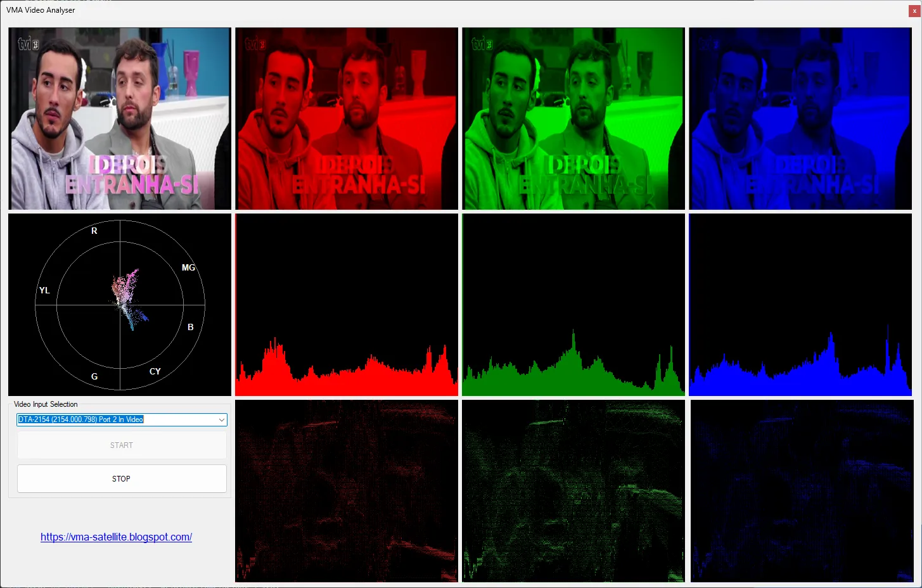Click the CY marker on the vectorscope
The image size is (922, 588).
(x=155, y=371)
